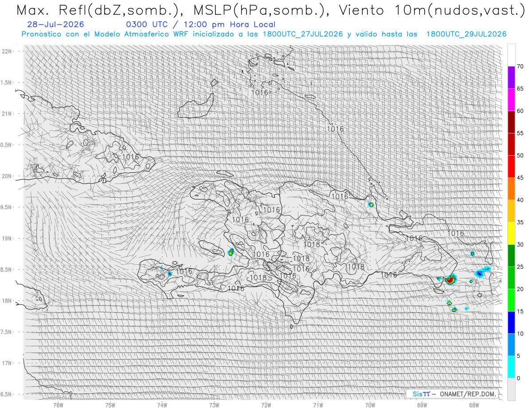Click the dark blue 10–15 dBZ color band
Image resolution: width=532 pixels, height=411 pixels.
coord(511,322)
